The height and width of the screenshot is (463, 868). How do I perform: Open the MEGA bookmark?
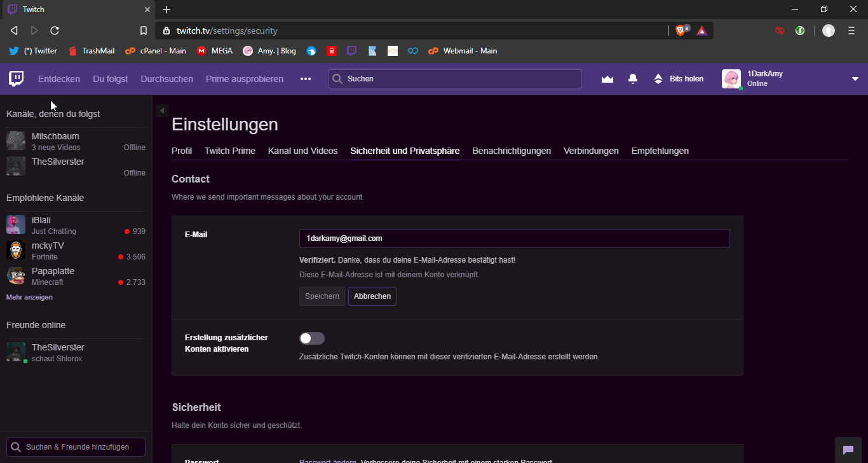tap(215, 51)
